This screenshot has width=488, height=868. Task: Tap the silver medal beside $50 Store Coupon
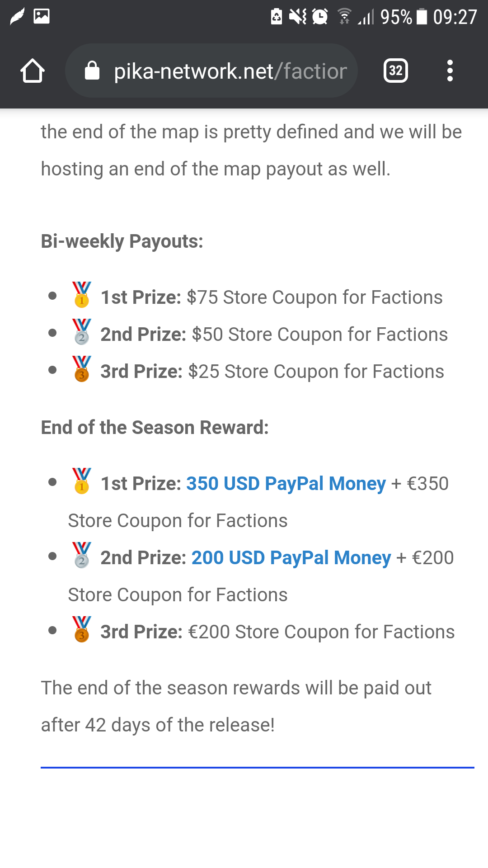[x=82, y=332]
